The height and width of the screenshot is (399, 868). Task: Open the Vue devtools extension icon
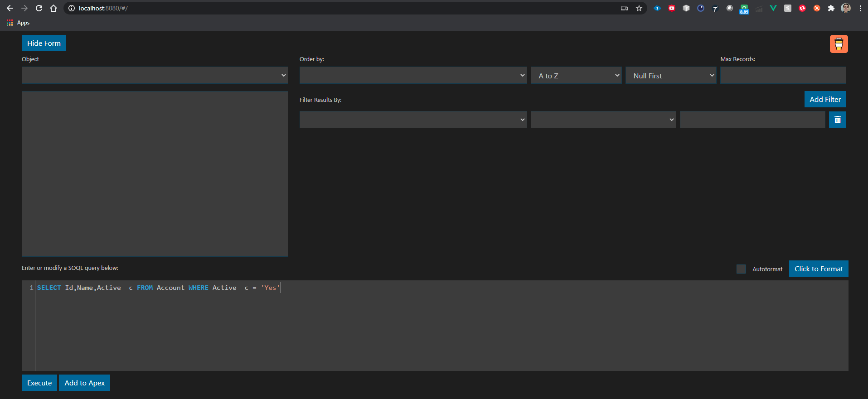pyautogui.click(x=773, y=8)
